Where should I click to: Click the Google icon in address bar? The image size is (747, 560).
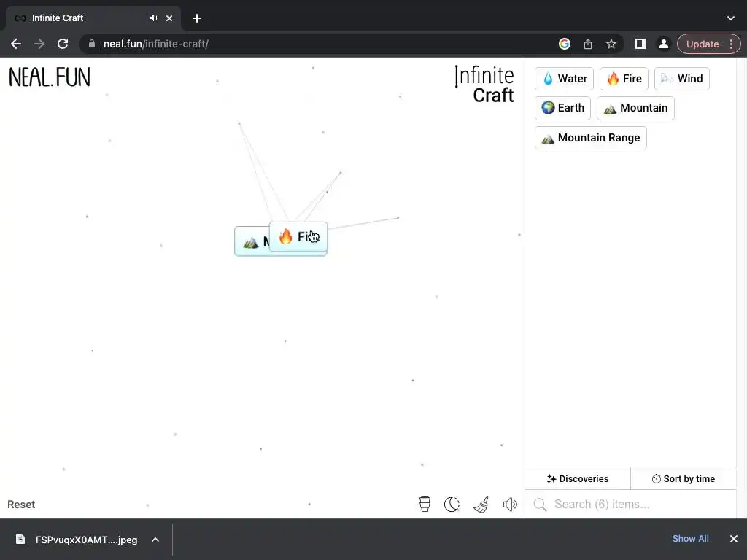tap(565, 44)
